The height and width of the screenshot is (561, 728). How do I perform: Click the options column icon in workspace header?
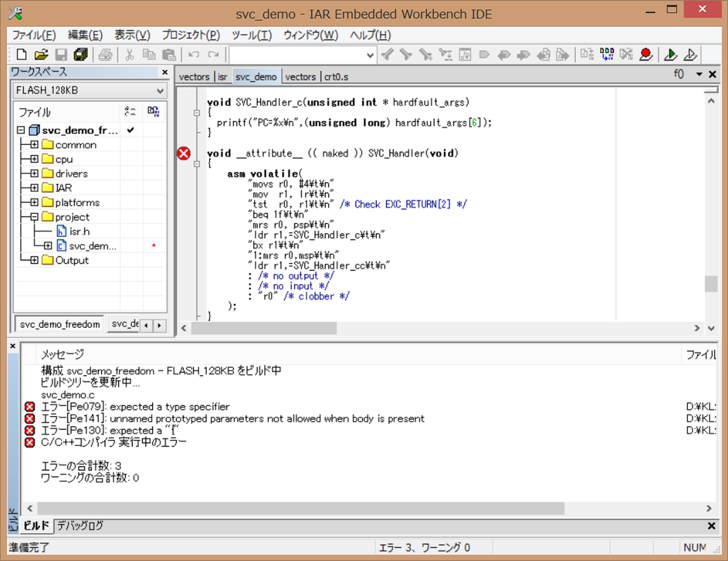[130, 111]
